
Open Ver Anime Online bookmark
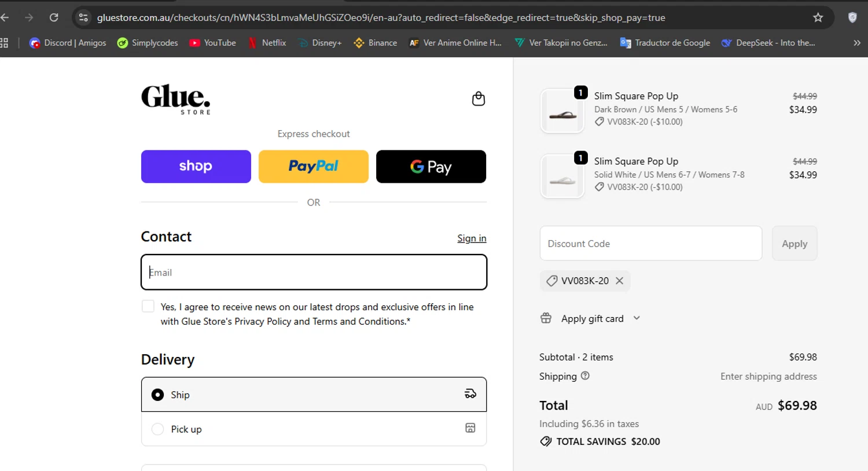(455, 43)
